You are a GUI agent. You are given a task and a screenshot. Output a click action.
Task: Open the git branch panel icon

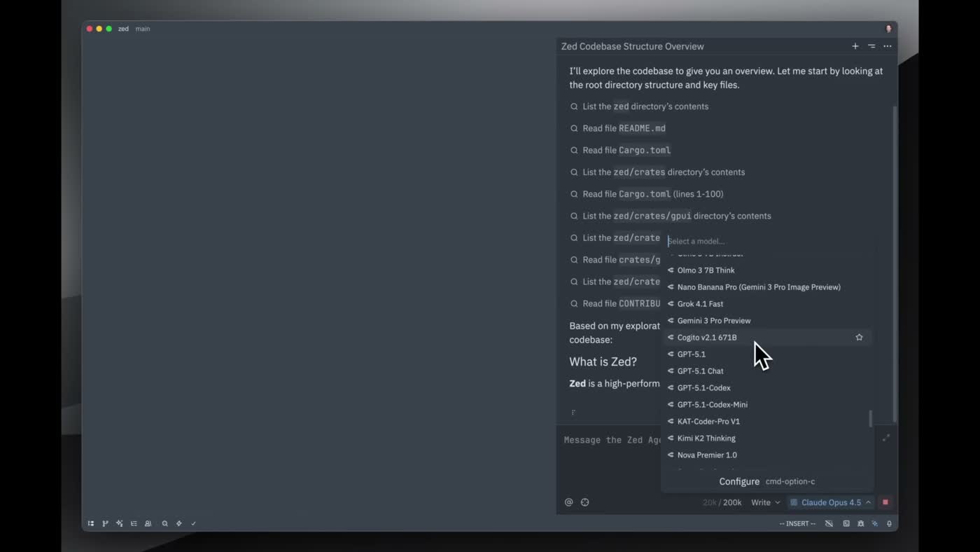(x=105, y=523)
